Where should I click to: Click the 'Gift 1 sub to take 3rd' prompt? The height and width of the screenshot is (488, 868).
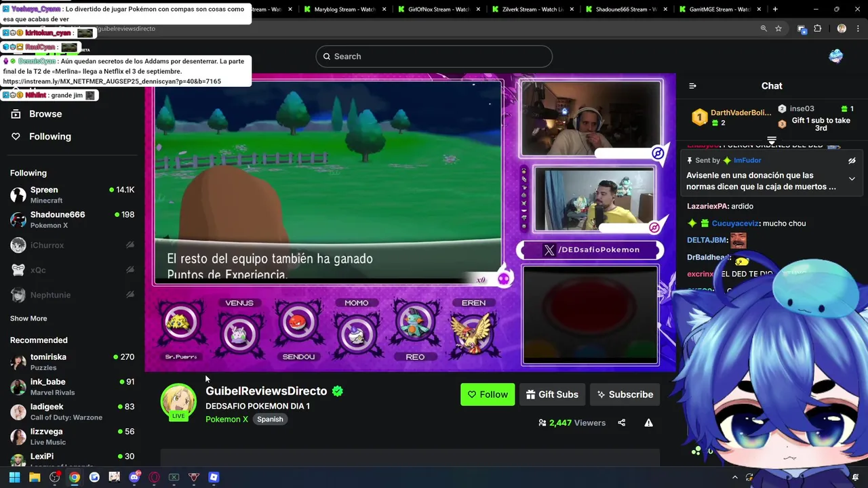[821, 124]
